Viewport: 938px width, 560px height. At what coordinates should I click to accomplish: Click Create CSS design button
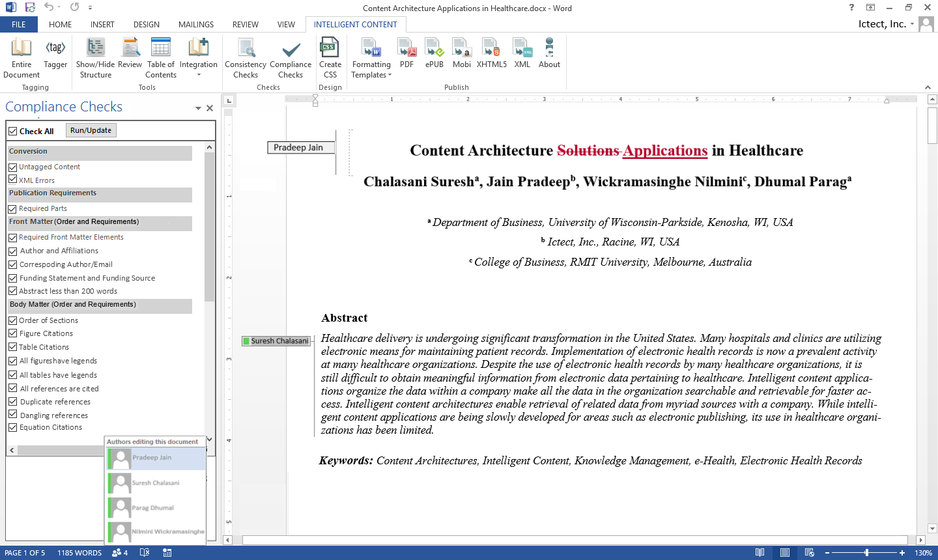tap(330, 58)
